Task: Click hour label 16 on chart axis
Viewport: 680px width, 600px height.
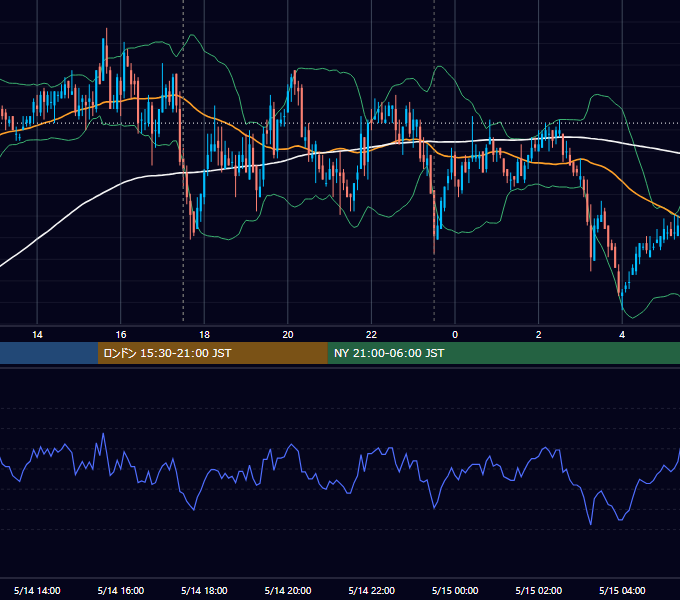Action: [121, 335]
